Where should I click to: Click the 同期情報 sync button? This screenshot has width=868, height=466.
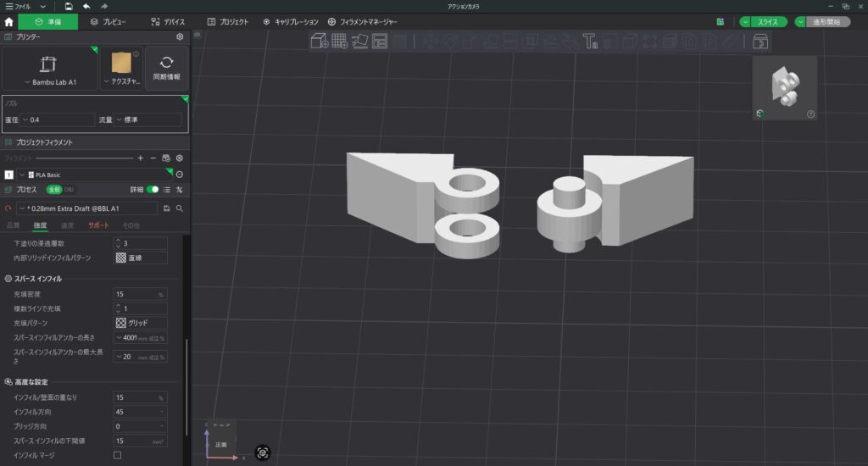(x=167, y=68)
